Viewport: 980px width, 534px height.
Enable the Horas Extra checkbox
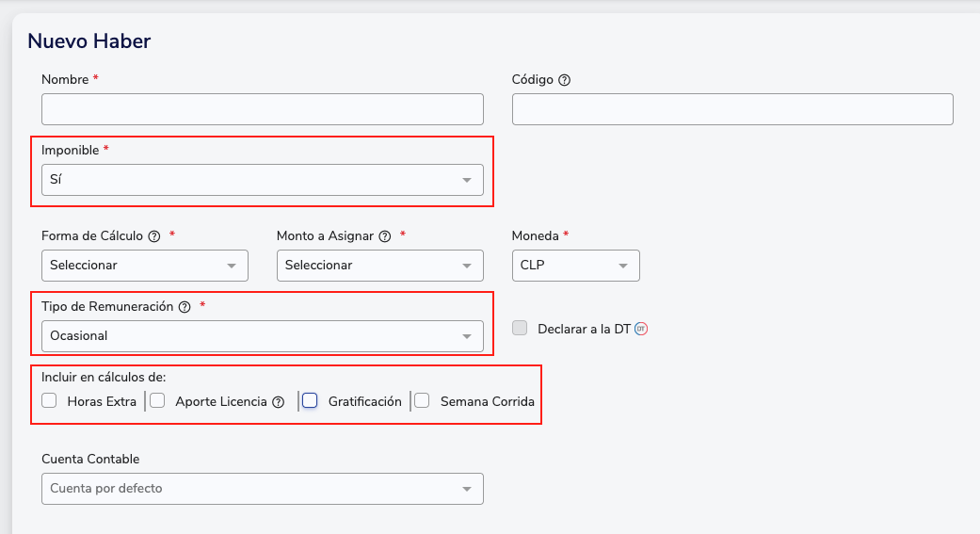click(50, 401)
